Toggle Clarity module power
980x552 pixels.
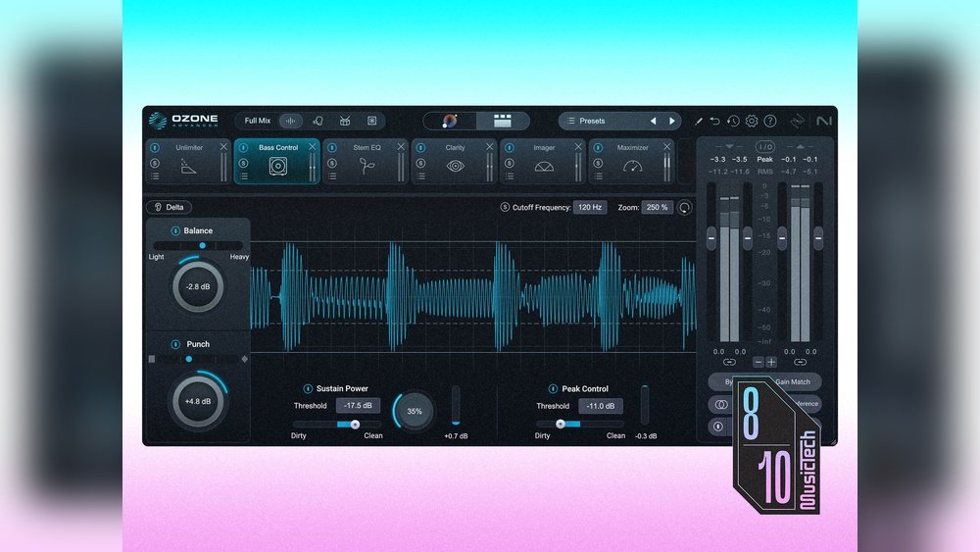pos(421,148)
